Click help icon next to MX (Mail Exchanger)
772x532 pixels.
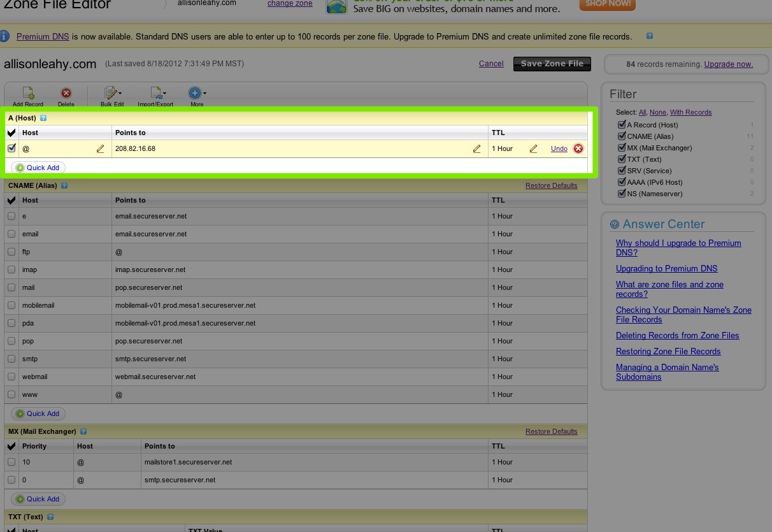pyautogui.click(x=83, y=431)
